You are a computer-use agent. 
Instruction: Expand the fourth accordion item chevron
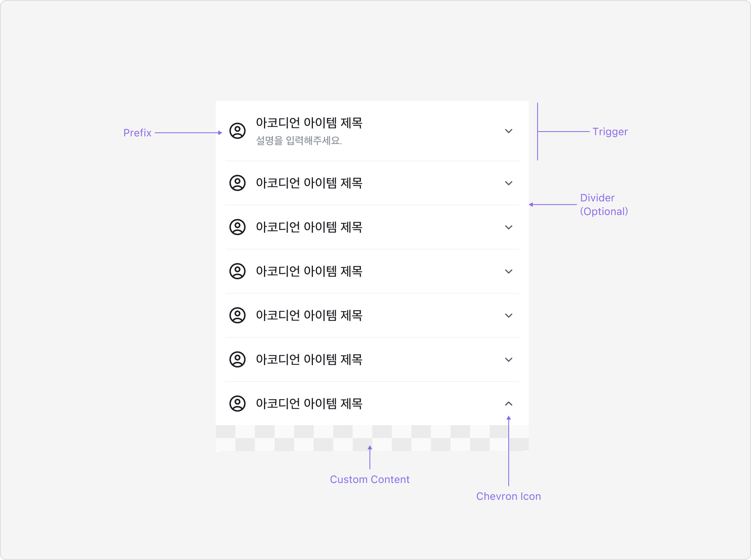[509, 272]
